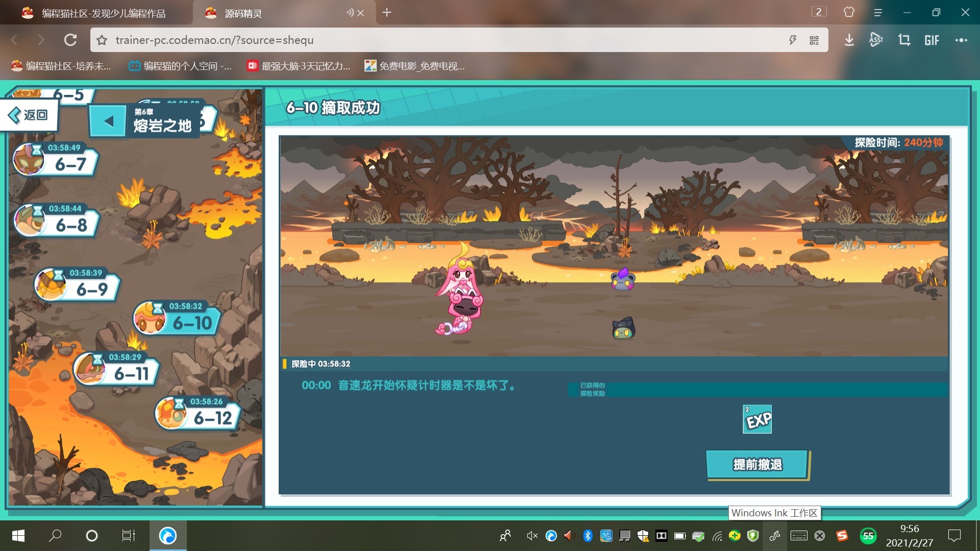980x551 pixels.
Task: Bookmark this page with star icon
Action: pos(102,40)
